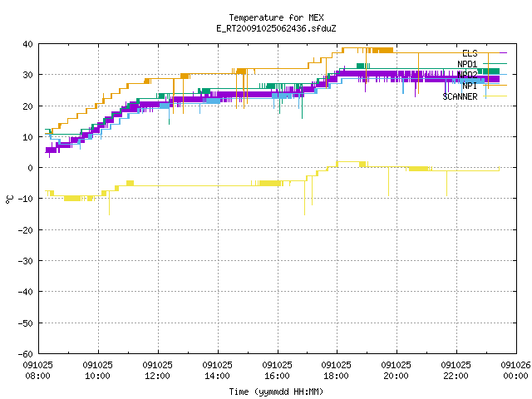Screen dimensions: 532x399
Task: Click the y-axis value -40
Action: (x=26, y=292)
